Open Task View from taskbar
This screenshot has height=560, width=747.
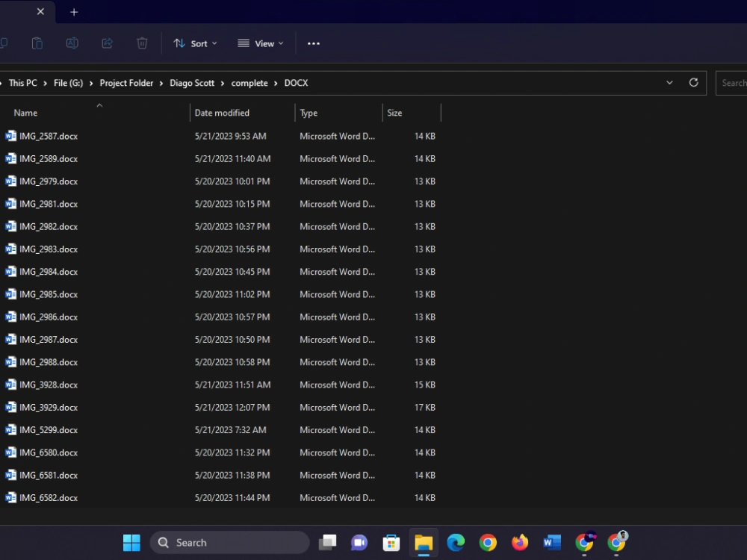tap(327, 542)
